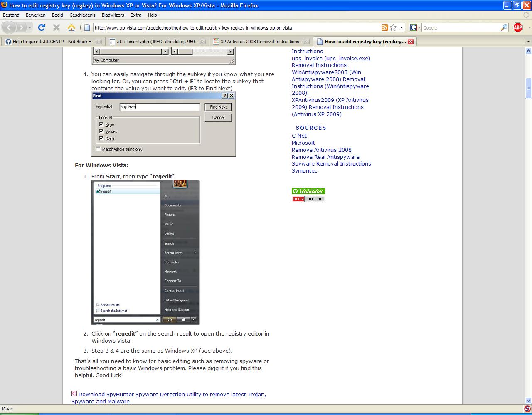Click the throbber activity indicator
The height and width of the screenshot is (415, 532).
pyautogui.click(x=526, y=15)
